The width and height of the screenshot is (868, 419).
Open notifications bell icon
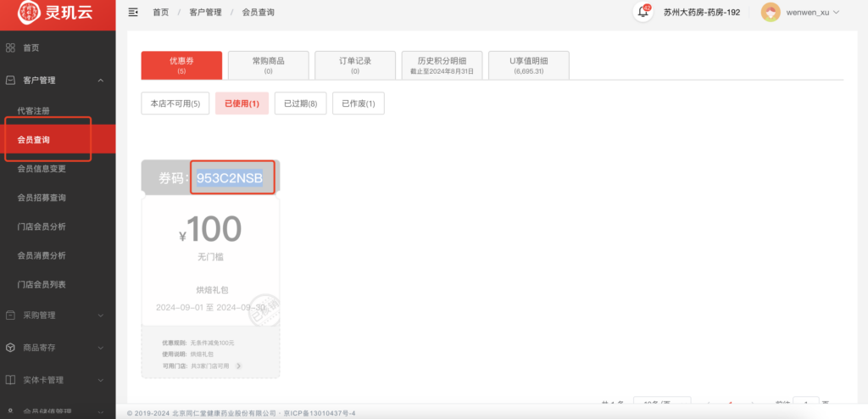point(643,13)
